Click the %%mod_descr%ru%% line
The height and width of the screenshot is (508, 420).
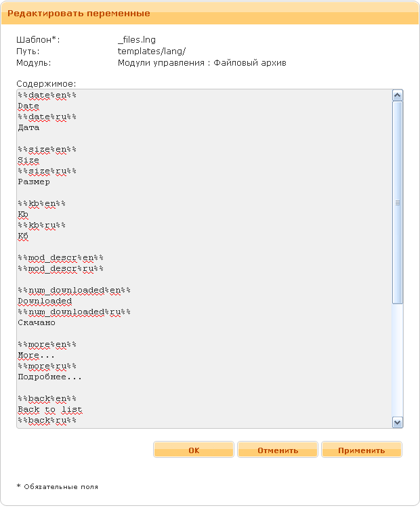point(60,269)
